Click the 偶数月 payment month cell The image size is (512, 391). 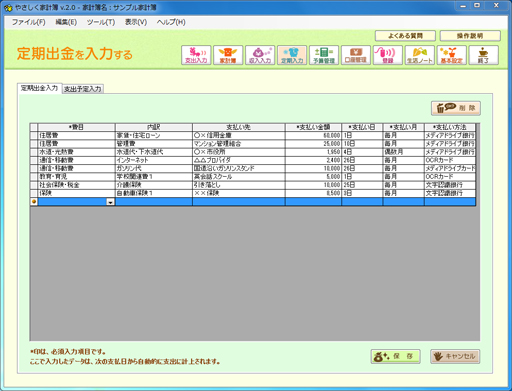404,152
